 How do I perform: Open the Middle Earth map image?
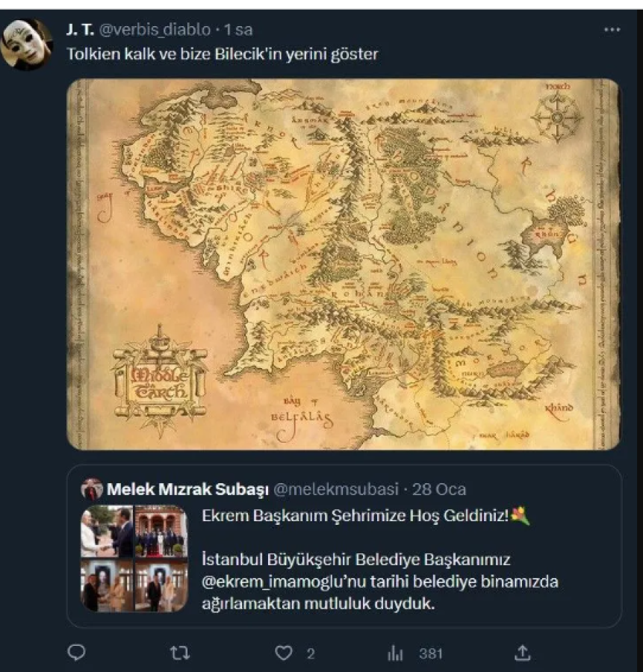tap(344, 264)
